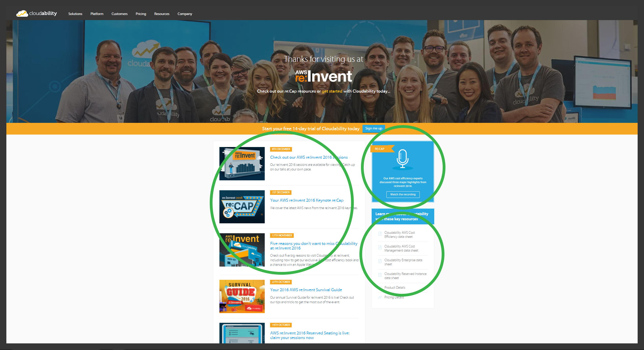Image resolution: width=644 pixels, height=350 pixels.
Task: Click the key resources sidebar heading
Action: 403,216
